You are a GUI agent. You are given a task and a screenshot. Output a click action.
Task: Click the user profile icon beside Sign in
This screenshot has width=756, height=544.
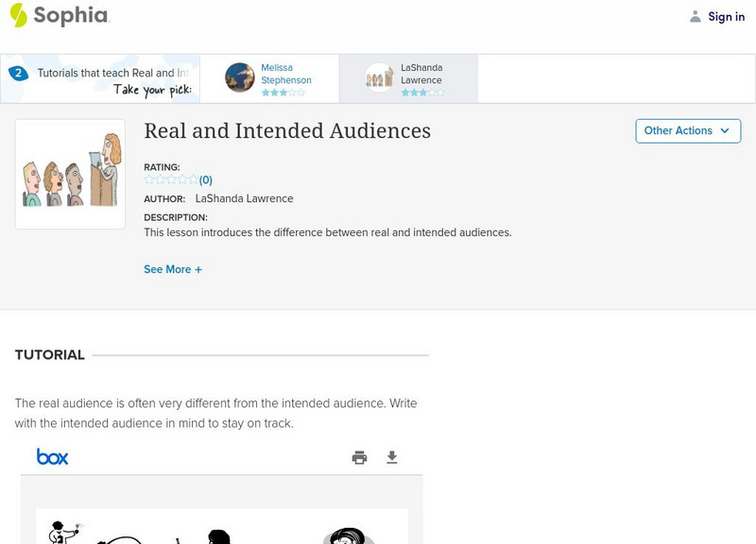[x=696, y=16]
